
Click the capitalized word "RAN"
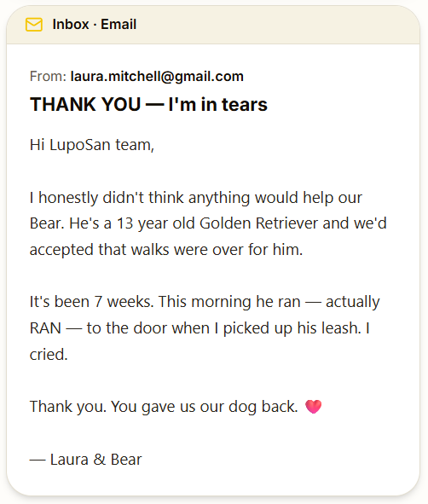(x=45, y=328)
